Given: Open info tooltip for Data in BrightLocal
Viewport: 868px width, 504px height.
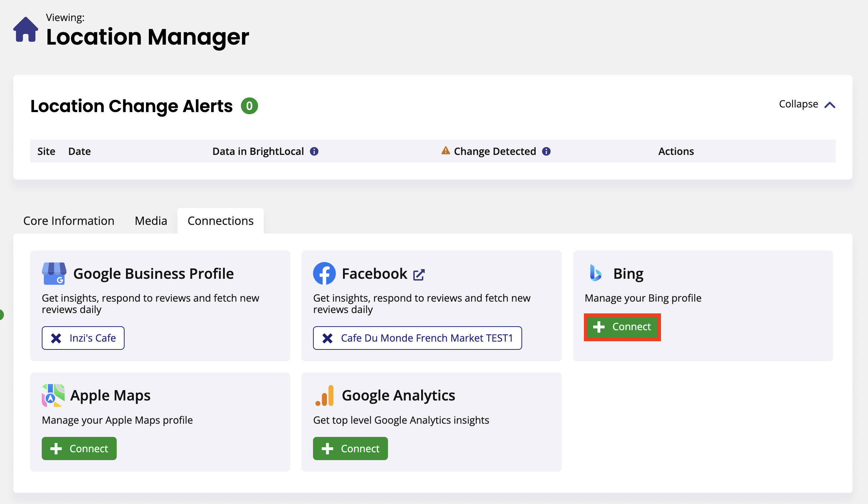Looking at the screenshot, I should click(314, 151).
